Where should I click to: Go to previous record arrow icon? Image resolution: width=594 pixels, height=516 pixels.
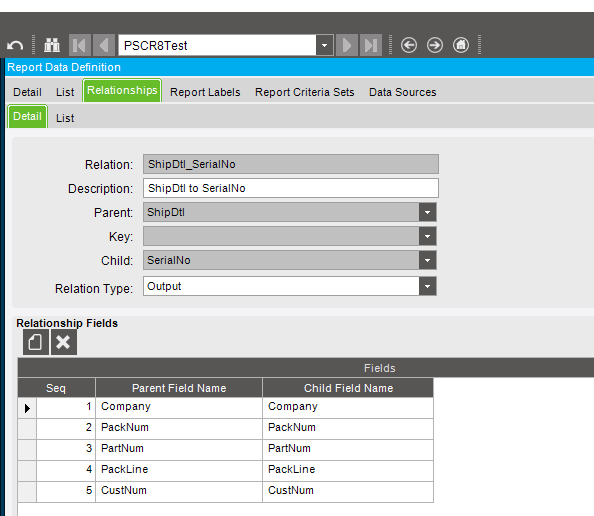(104, 45)
